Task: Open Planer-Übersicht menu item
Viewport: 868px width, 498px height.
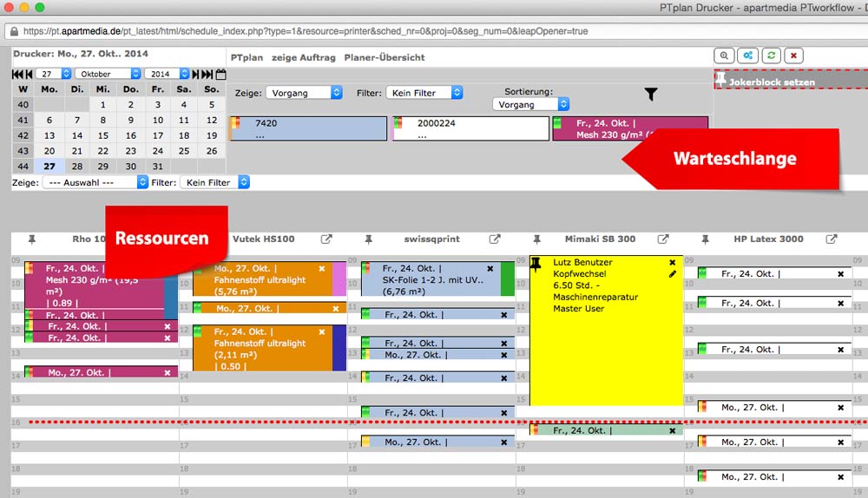Action: [x=385, y=57]
